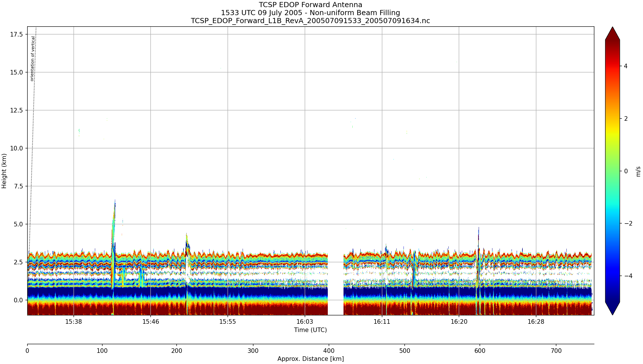Click the 200 km distance tick label
Screen dimensions: 643x364
point(177,351)
